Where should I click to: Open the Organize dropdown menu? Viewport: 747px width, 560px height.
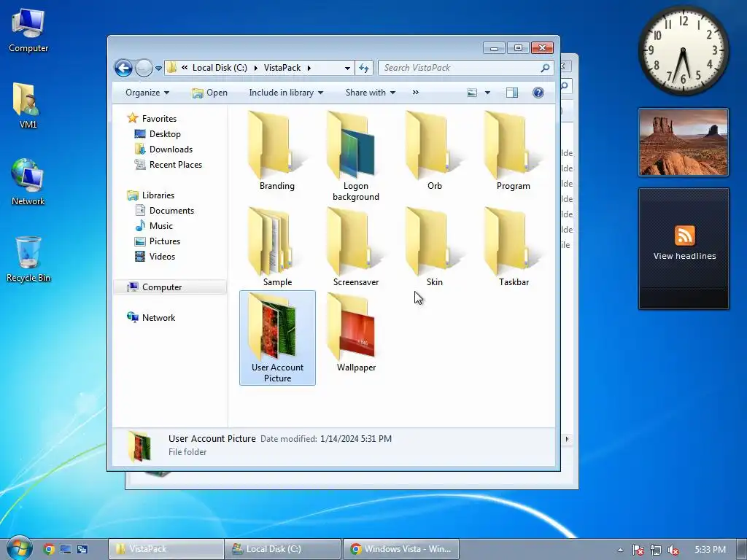pos(147,93)
